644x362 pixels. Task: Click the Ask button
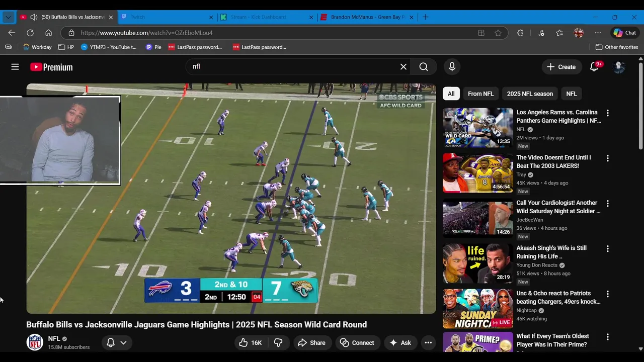[400, 343]
